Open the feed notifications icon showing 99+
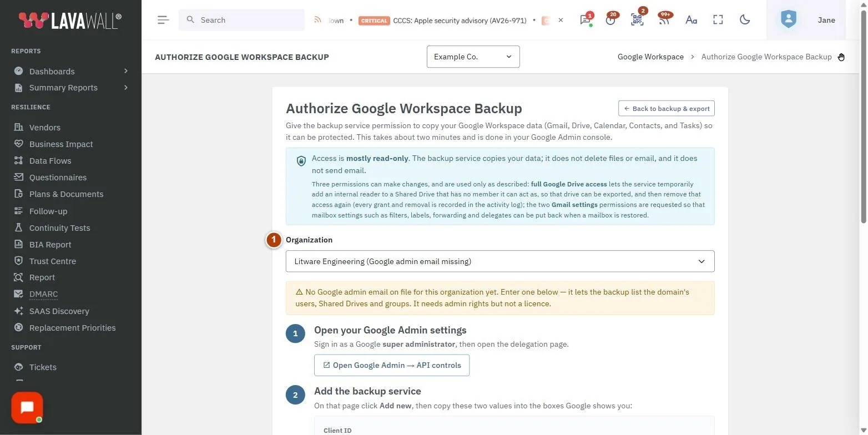Screen dimensions: 868x435 (664, 20)
